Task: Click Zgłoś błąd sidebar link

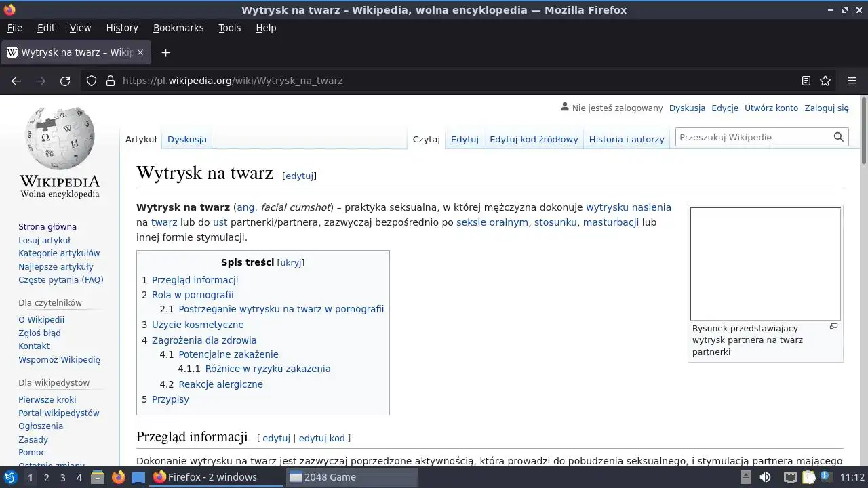Action: pyautogui.click(x=39, y=333)
